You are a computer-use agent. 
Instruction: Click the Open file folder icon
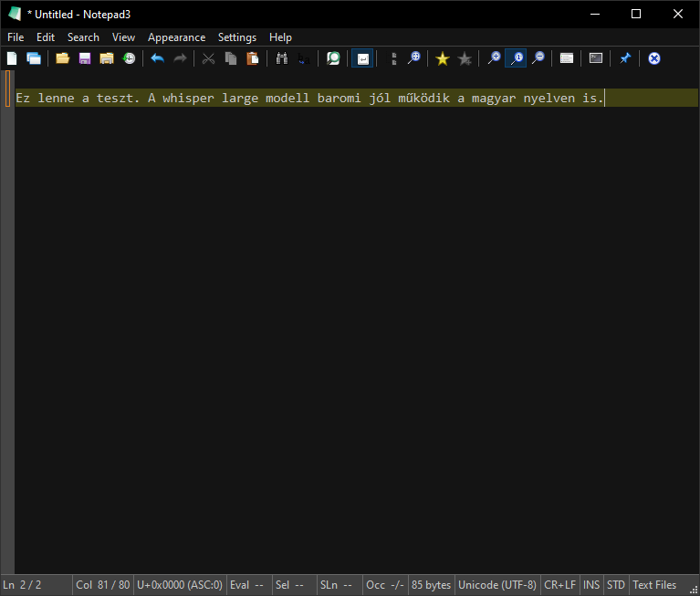[x=62, y=58]
